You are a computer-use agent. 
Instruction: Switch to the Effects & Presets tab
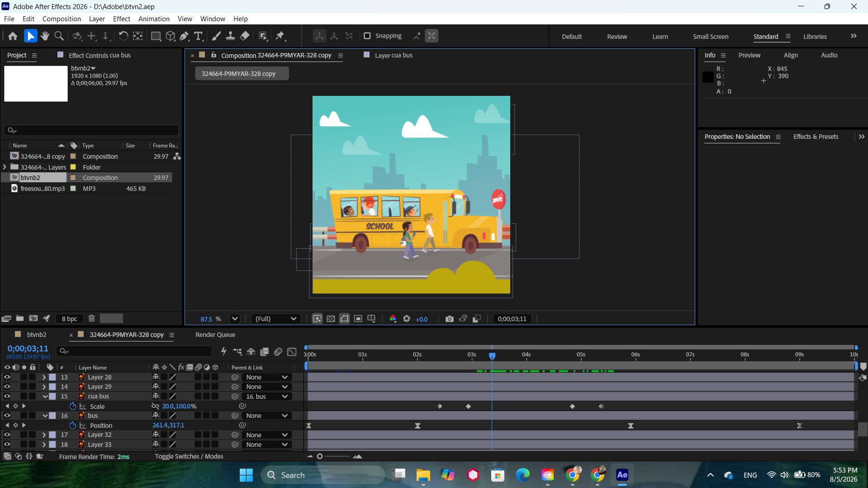tap(816, 137)
